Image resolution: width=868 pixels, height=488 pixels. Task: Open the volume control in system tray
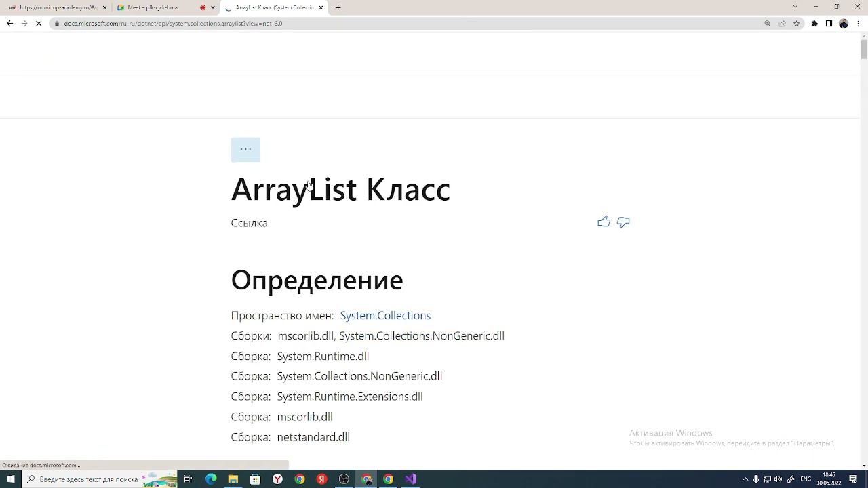coord(778,479)
